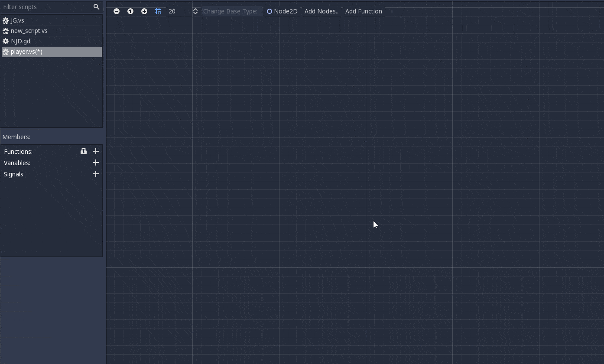The image size is (604, 364).
Task: Reset zoom with the 1 icon
Action: 130,11
